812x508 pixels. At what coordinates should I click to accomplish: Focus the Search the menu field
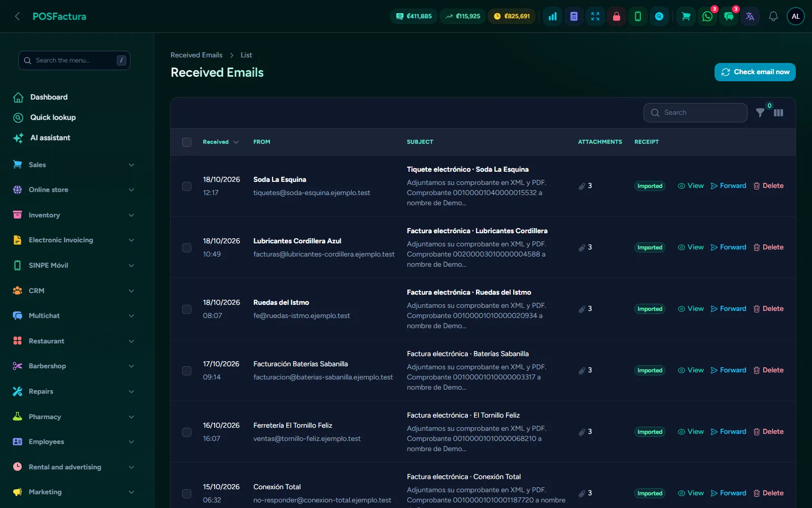pyautogui.click(x=74, y=60)
